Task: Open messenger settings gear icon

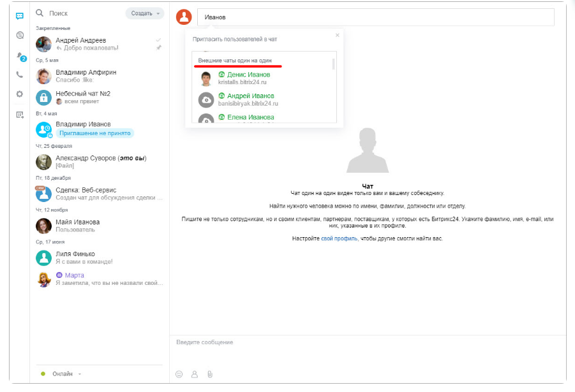Action: tap(20, 94)
